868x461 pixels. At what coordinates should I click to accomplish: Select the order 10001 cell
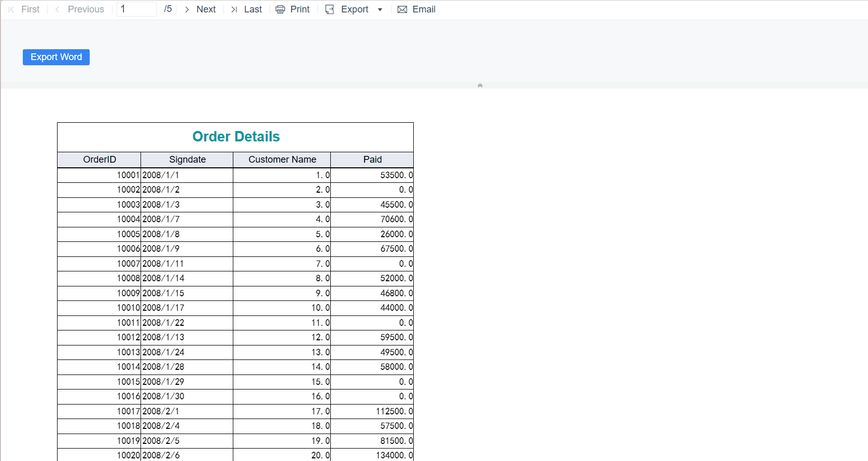pyautogui.click(x=99, y=175)
